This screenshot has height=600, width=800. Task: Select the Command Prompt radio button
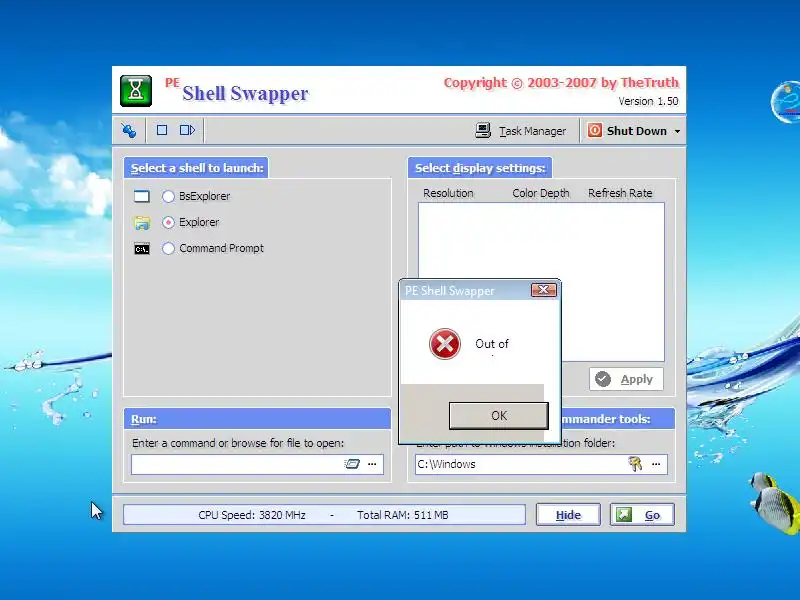[x=168, y=248]
